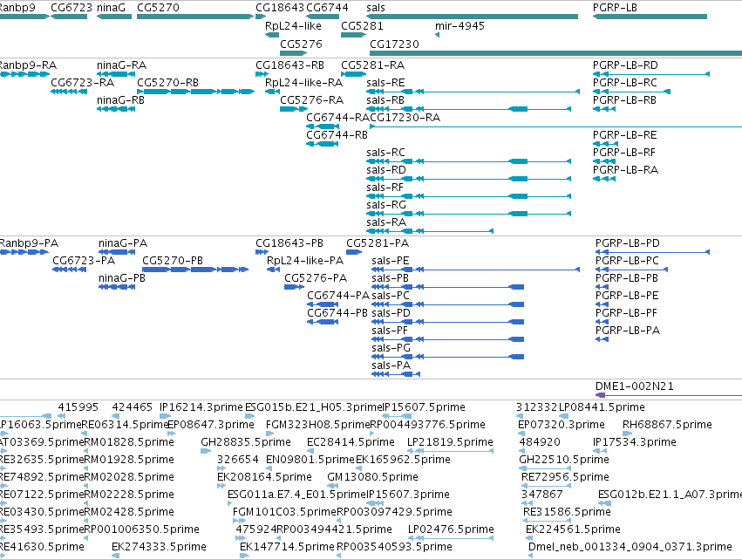The width and height of the screenshot is (742, 560).
Task: Click the CG6723-RA transcript label
Action: (x=82, y=82)
